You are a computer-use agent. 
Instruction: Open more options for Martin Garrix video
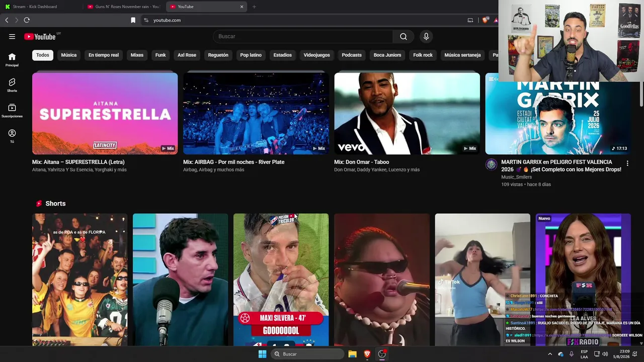(x=627, y=163)
